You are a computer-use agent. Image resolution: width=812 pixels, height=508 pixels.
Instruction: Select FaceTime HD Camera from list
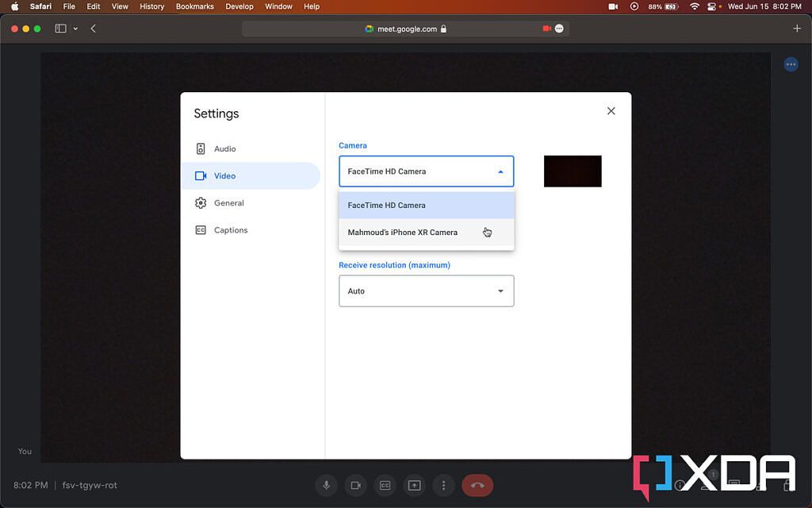coord(387,206)
